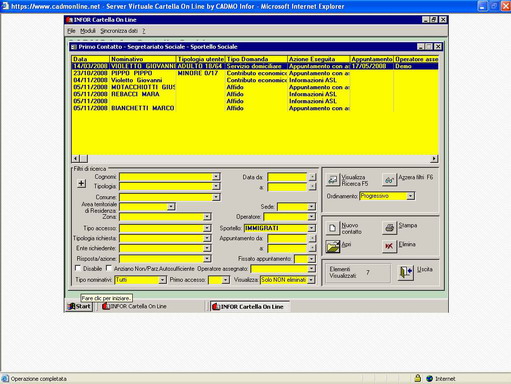Click the Stampa printer icon
This screenshot has height=384, width=511.
[389, 228]
